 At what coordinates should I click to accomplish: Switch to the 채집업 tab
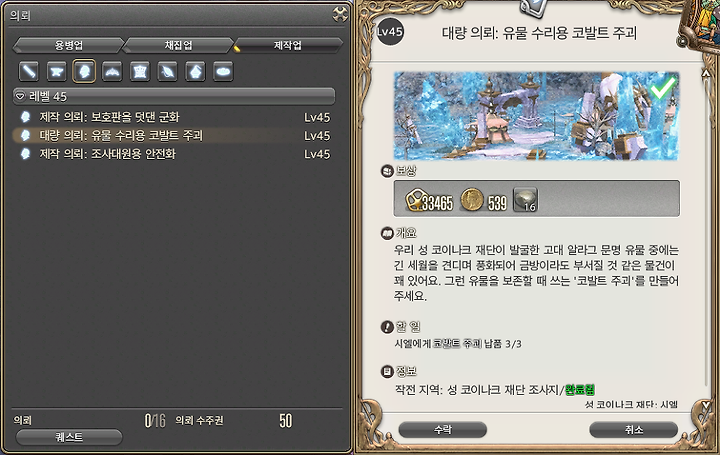point(179,45)
